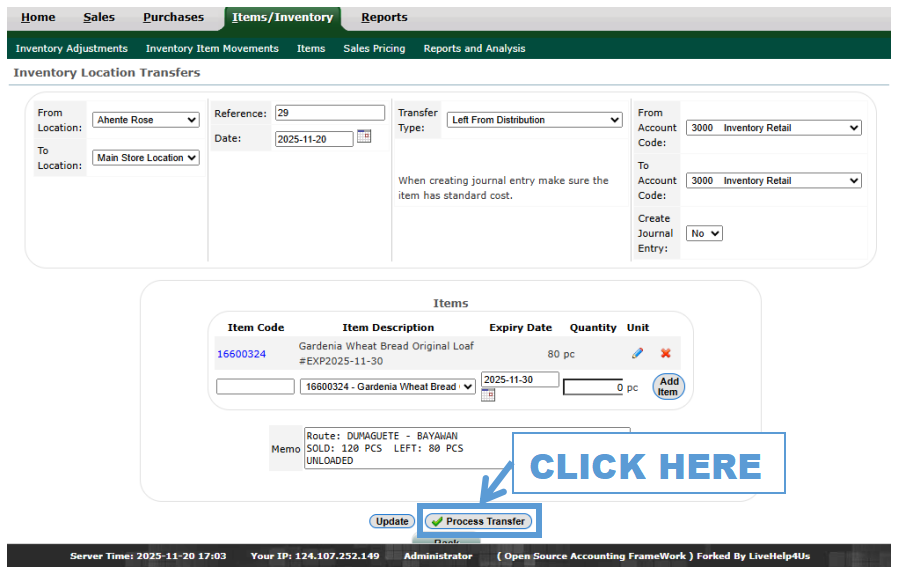
Task: Click the Reference input field
Action: tap(329, 113)
